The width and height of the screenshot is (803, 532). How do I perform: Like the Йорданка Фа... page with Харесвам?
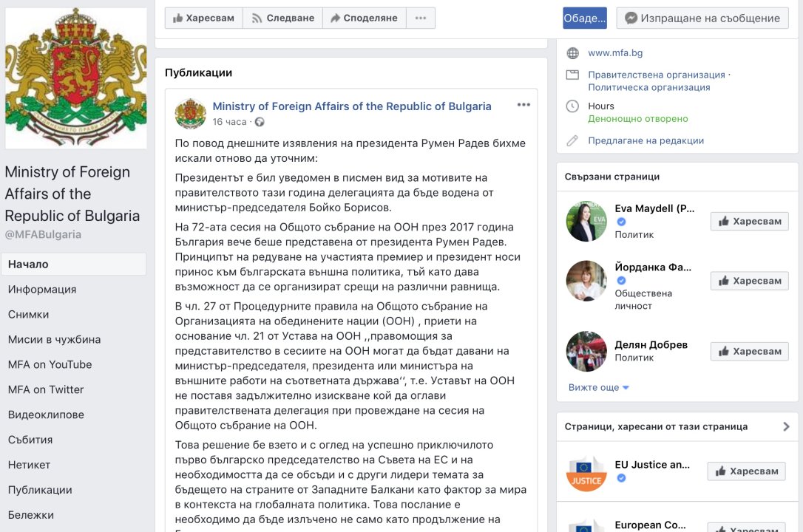[x=749, y=281]
